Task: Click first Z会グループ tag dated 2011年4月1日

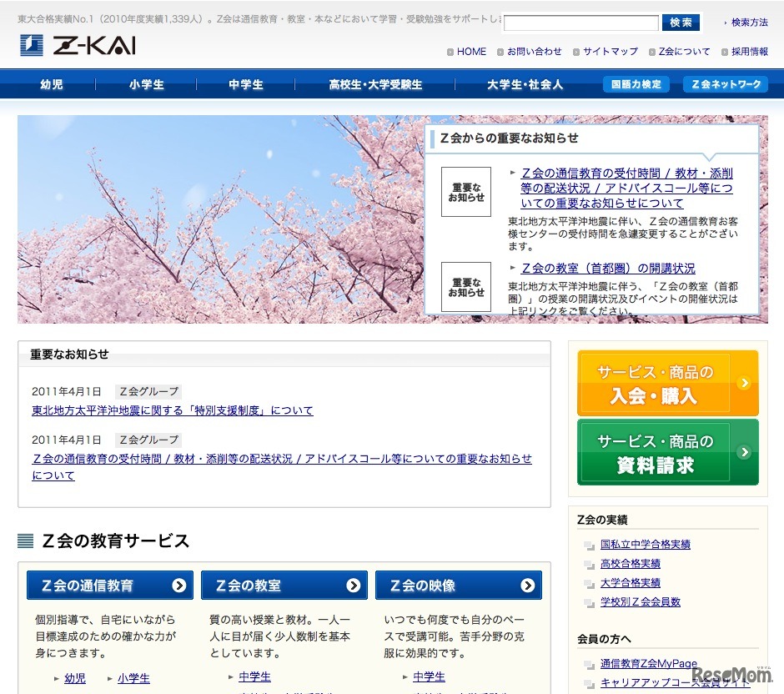Action: (148, 391)
